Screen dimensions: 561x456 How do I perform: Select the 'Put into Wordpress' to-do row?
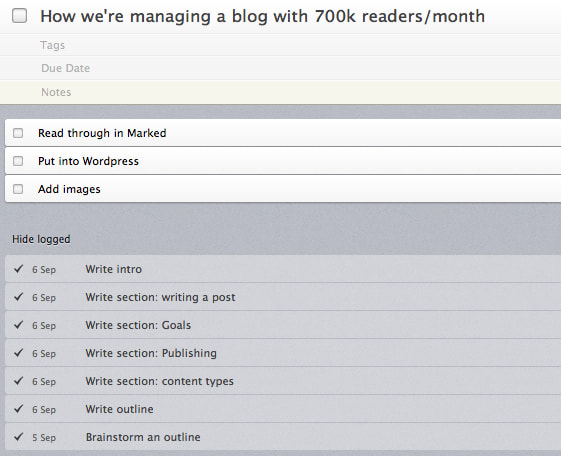point(283,161)
